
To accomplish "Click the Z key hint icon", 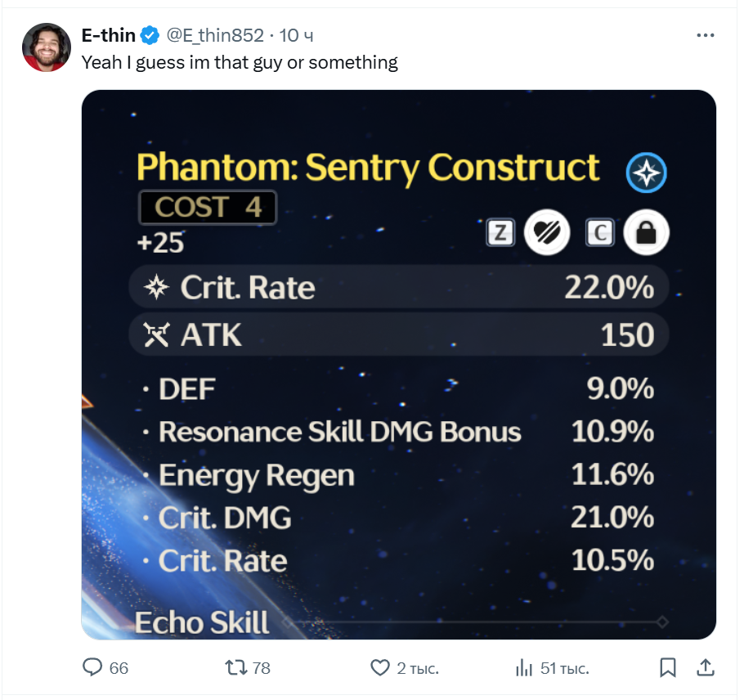I will pyautogui.click(x=500, y=232).
